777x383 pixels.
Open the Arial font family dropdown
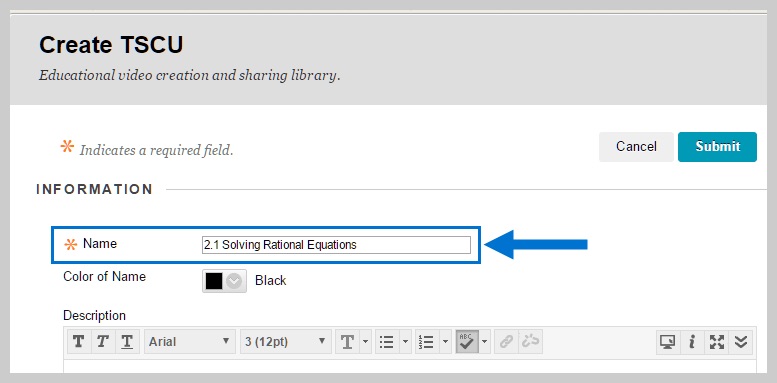coord(189,342)
